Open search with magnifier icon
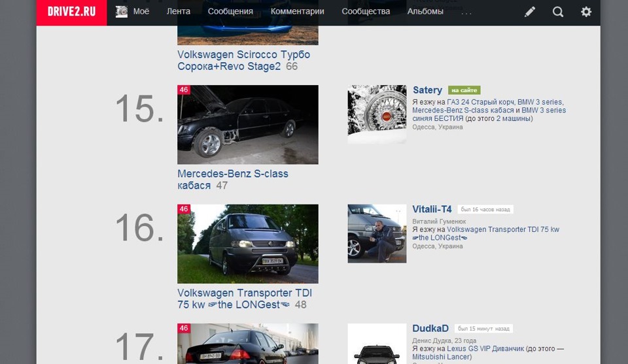The height and width of the screenshot is (364, 628). click(x=558, y=12)
